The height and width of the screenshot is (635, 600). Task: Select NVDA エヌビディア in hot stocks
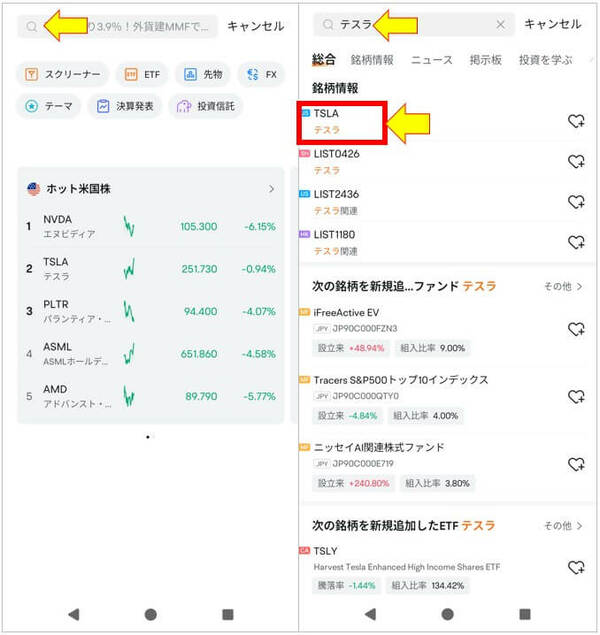[x=151, y=226]
